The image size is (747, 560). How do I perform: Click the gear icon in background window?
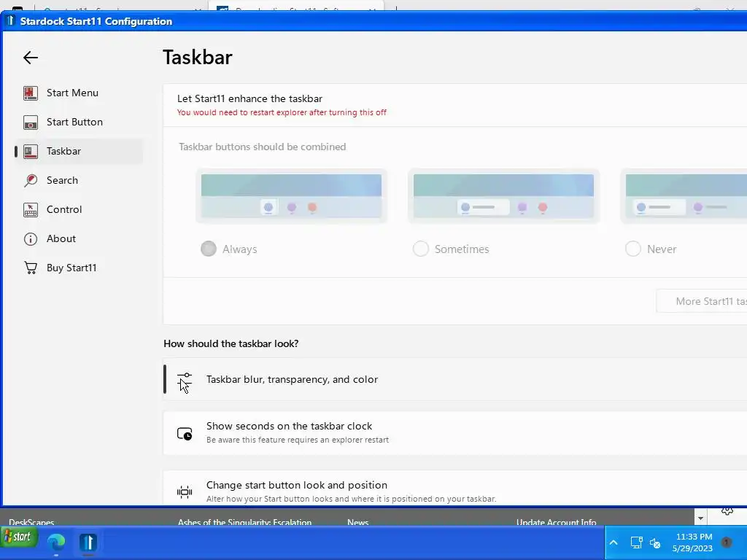point(727,511)
